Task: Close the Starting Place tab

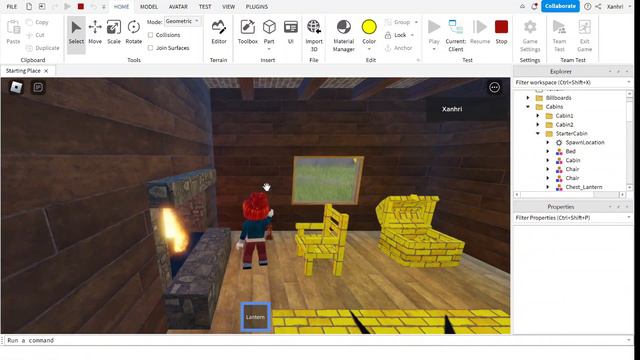Action: point(46,71)
